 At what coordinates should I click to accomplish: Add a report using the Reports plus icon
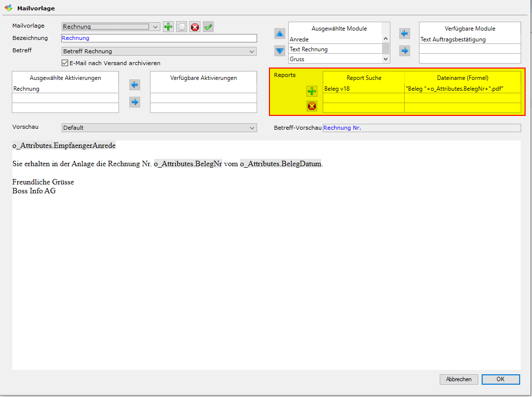tap(312, 91)
